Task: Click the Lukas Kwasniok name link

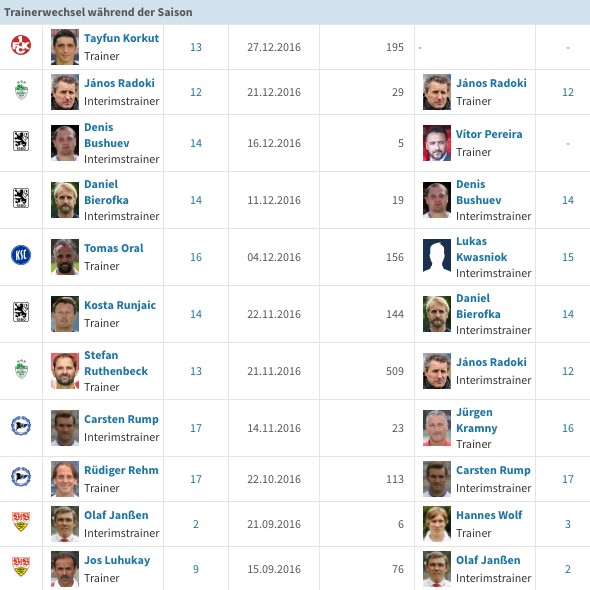Action: point(481,249)
